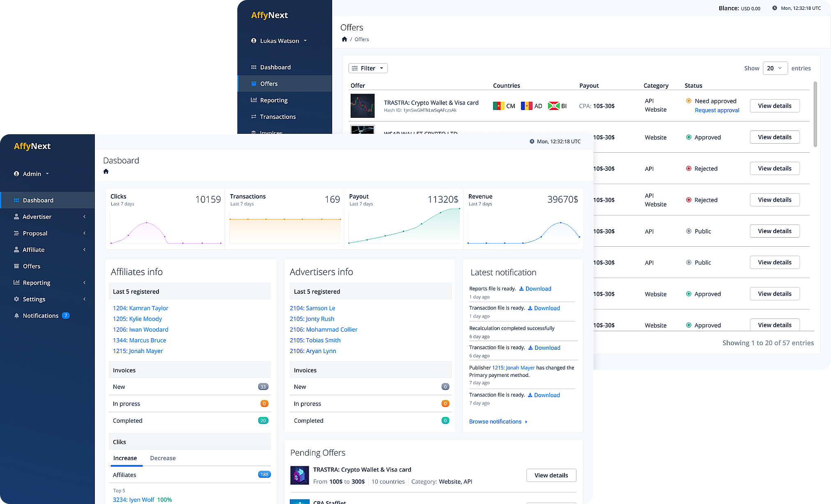Click the Admin user avatar icon
The image size is (831, 504).
pos(16,174)
